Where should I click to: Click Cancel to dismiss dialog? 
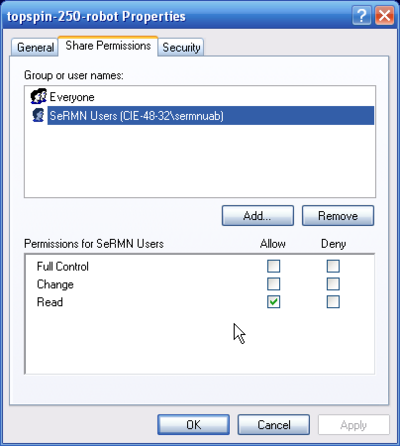click(274, 425)
